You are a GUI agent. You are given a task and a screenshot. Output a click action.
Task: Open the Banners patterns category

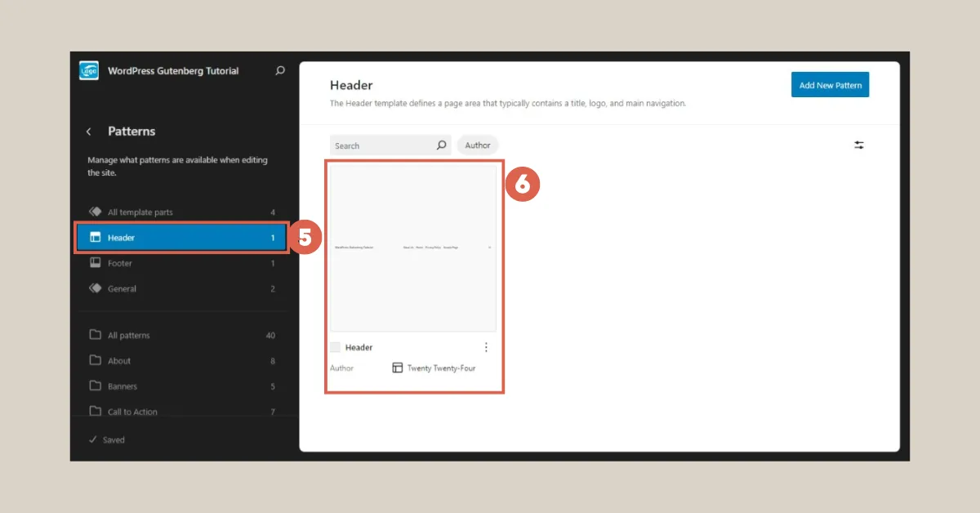point(122,386)
